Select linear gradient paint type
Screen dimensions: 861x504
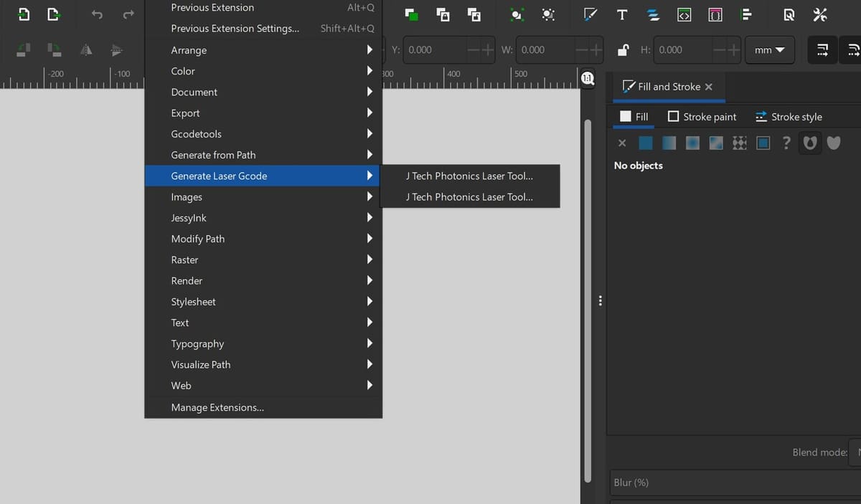pos(669,143)
